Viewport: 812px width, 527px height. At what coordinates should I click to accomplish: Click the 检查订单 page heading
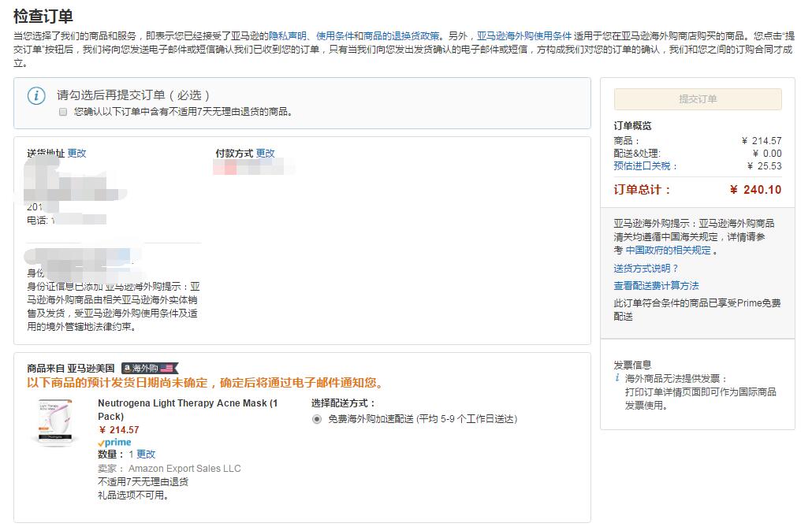coord(43,16)
